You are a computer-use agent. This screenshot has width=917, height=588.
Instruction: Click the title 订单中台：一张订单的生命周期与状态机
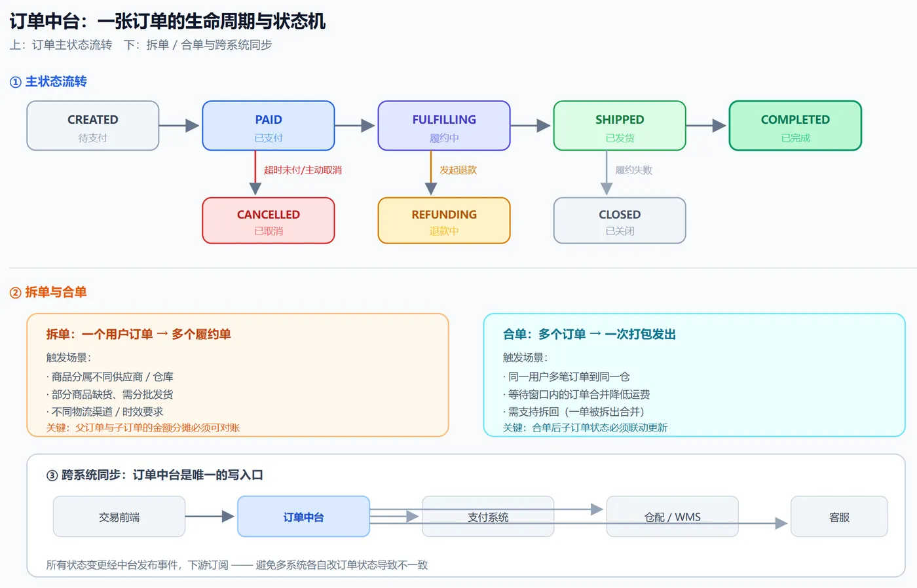(x=168, y=21)
